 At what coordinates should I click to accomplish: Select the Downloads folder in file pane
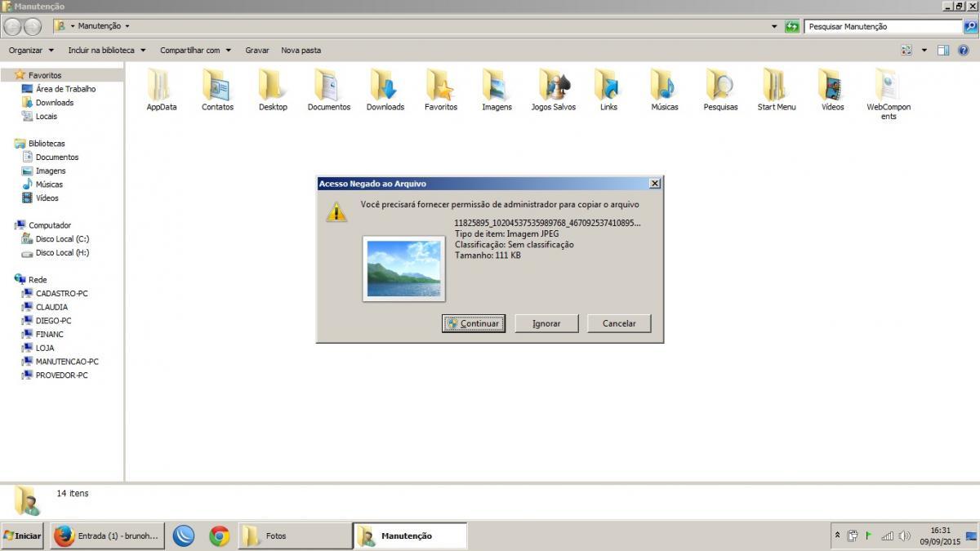tap(385, 85)
